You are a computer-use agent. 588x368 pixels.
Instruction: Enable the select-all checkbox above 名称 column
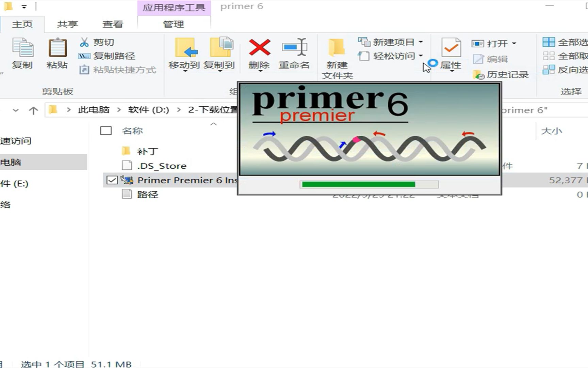pos(105,130)
